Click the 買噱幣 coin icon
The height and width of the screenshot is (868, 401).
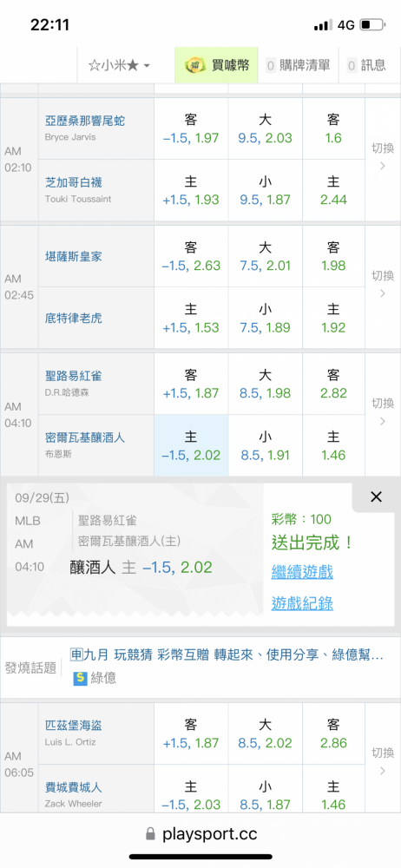[x=195, y=65]
